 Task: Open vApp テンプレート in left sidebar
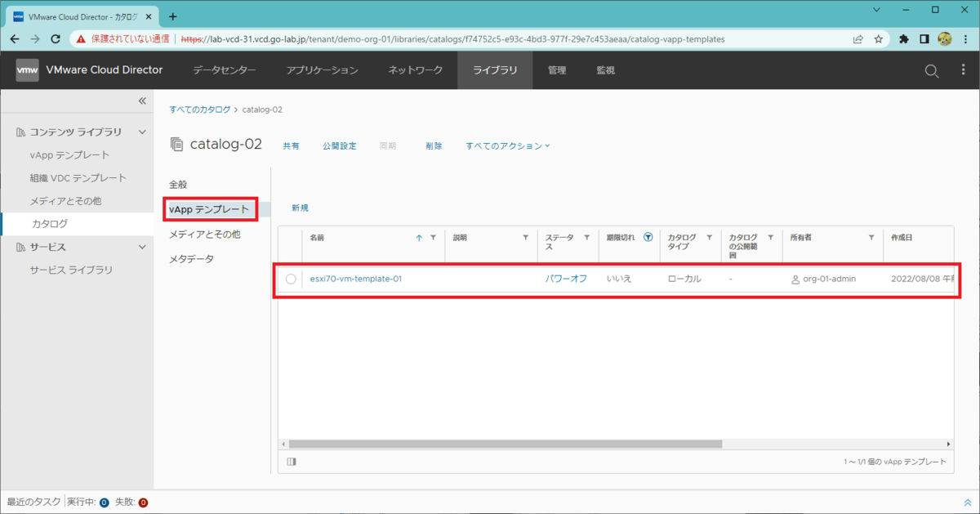[69, 154]
